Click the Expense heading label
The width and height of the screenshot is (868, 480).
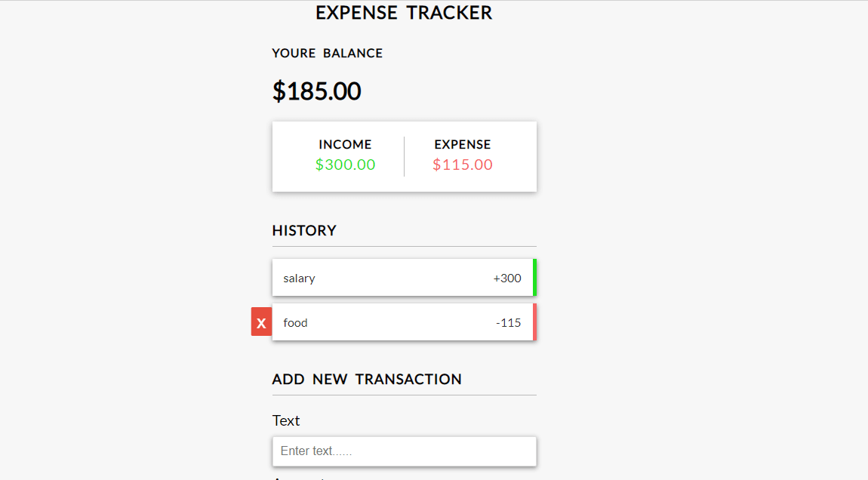click(463, 144)
